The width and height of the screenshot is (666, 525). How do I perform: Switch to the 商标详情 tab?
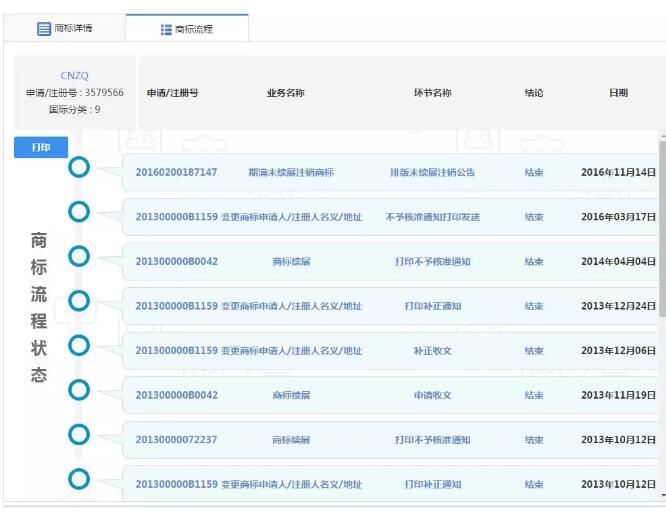click(64, 29)
